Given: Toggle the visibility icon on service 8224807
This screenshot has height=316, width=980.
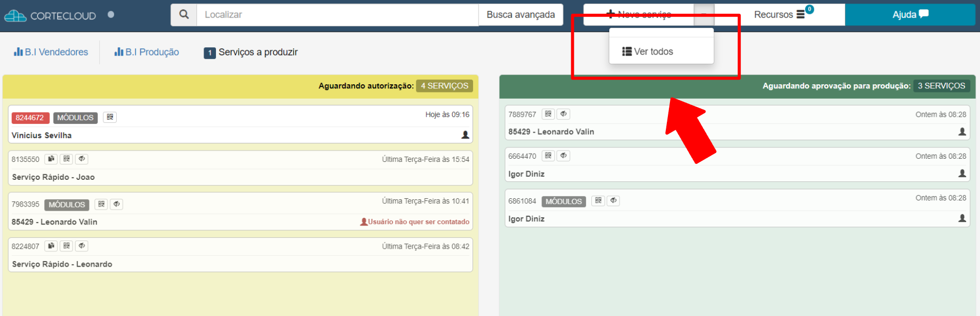Looking at the screenshot, I should [x=82, y=246].
